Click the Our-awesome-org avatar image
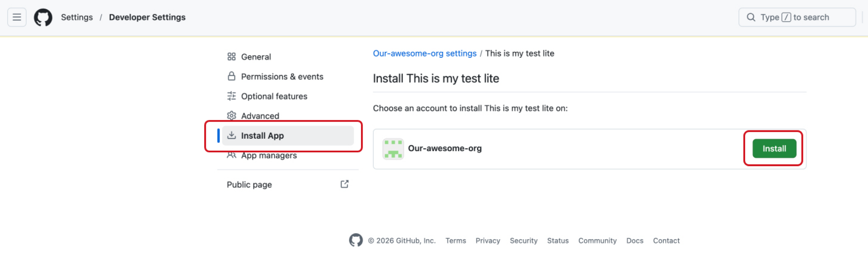Image resolution: width=868 pixels, height=256 pixels. click(393, 149)
